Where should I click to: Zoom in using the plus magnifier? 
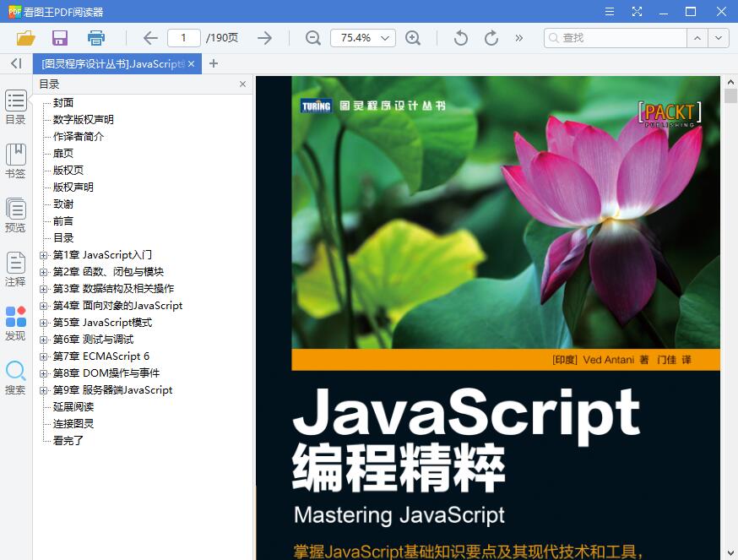(413, 38)
